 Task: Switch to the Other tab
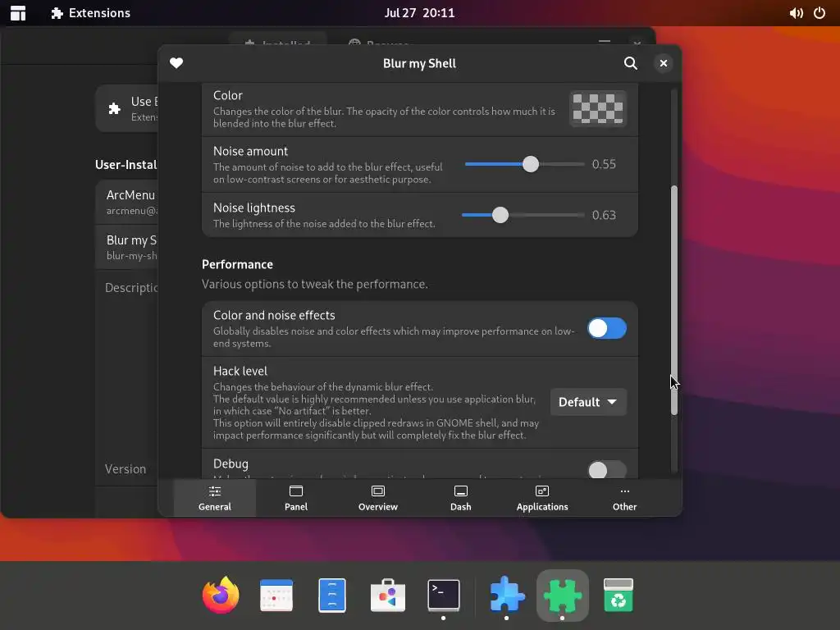tap(624, 498)
